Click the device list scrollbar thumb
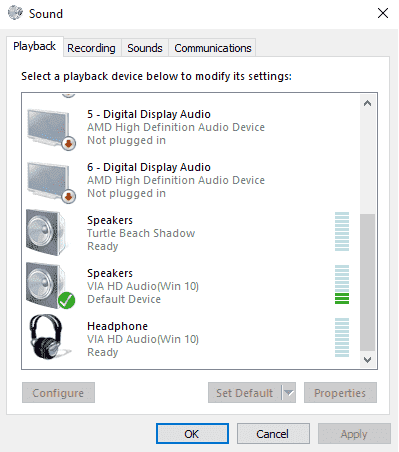The image size is (399, 452). click(x=368, y=282)
